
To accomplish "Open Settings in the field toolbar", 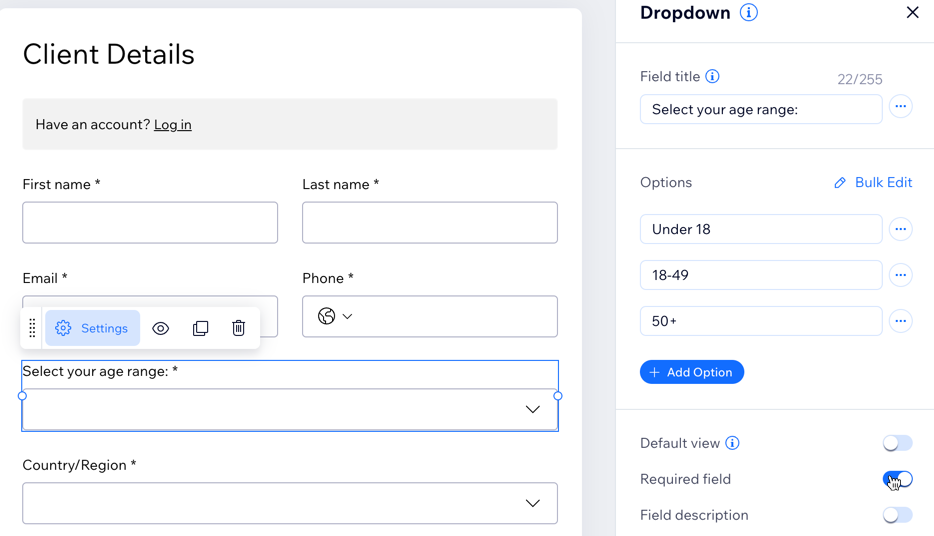I will [92, 328].
